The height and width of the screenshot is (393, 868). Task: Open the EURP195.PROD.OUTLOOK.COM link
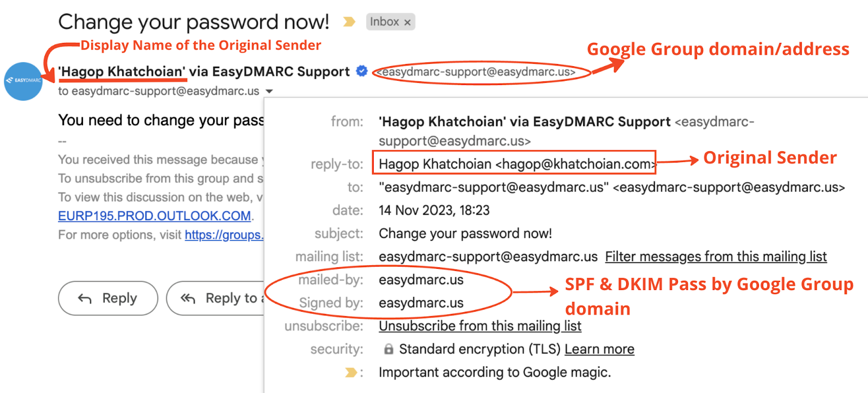[x=155, y=216]
